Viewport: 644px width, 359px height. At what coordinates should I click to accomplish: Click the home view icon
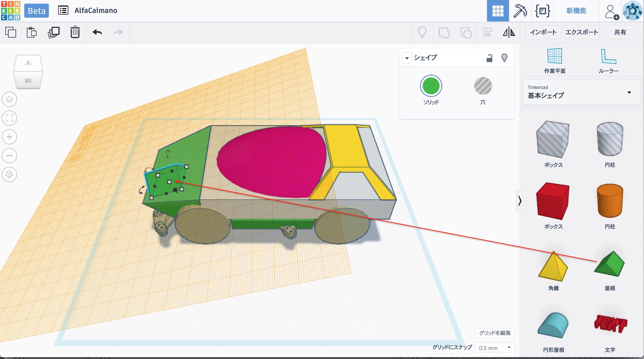(9, 99)
